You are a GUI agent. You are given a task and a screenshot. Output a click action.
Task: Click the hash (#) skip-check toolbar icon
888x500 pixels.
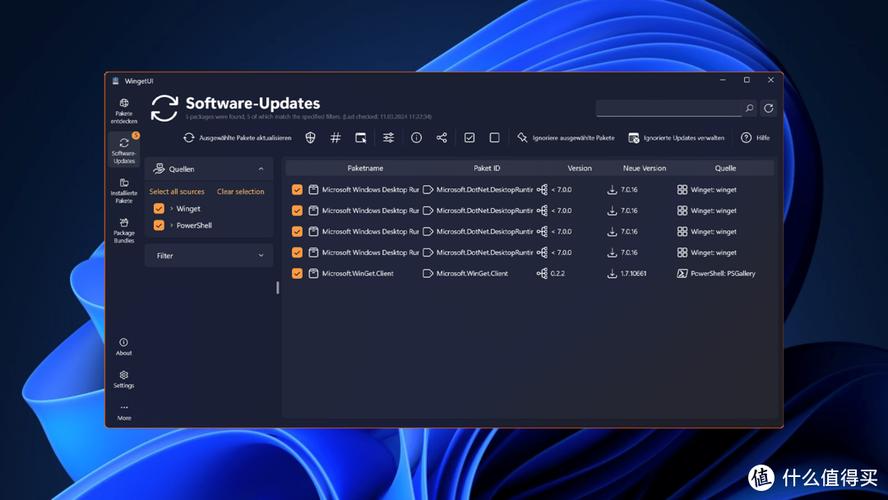pos(335,138)
